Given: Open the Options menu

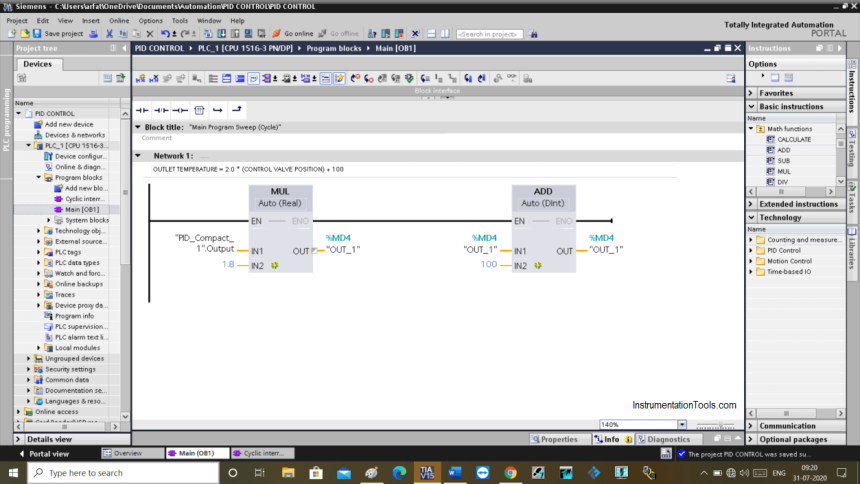Looking at the screenshot, I should [150, 20].
